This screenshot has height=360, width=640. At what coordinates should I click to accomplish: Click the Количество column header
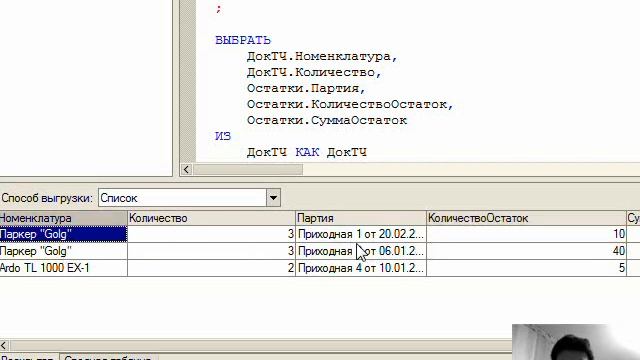tap(211, 218)
